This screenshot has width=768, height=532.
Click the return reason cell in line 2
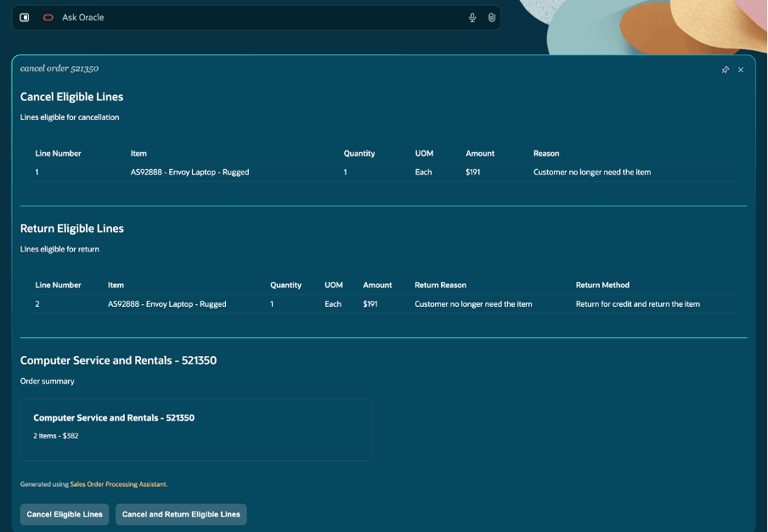[473, 303]
